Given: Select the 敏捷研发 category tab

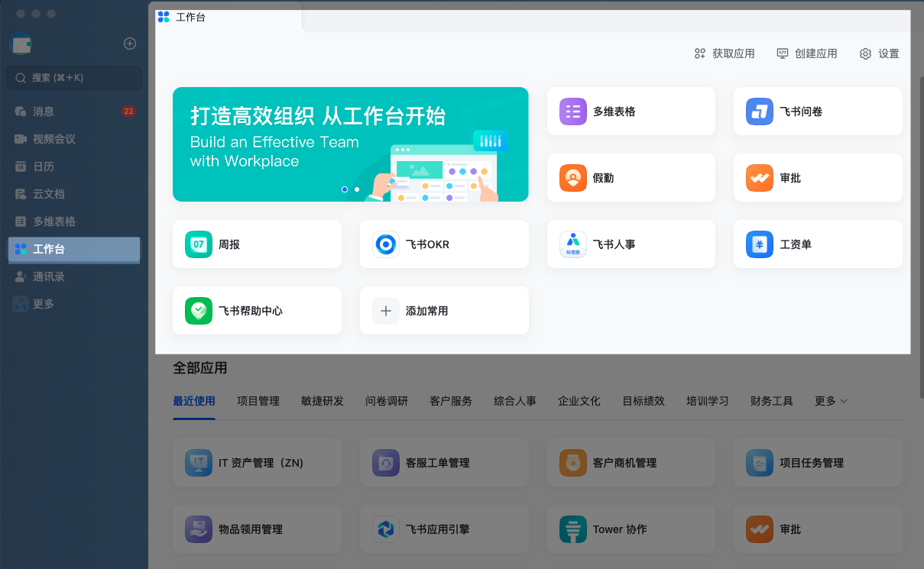Looking at the screenshot, I should coord(323,401).
